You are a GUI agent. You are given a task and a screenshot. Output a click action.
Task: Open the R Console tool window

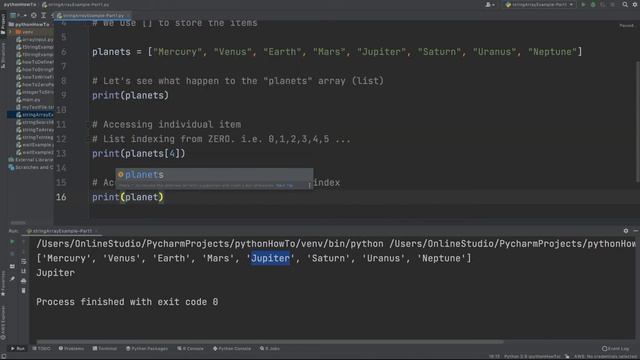click(x=190, y=349)
